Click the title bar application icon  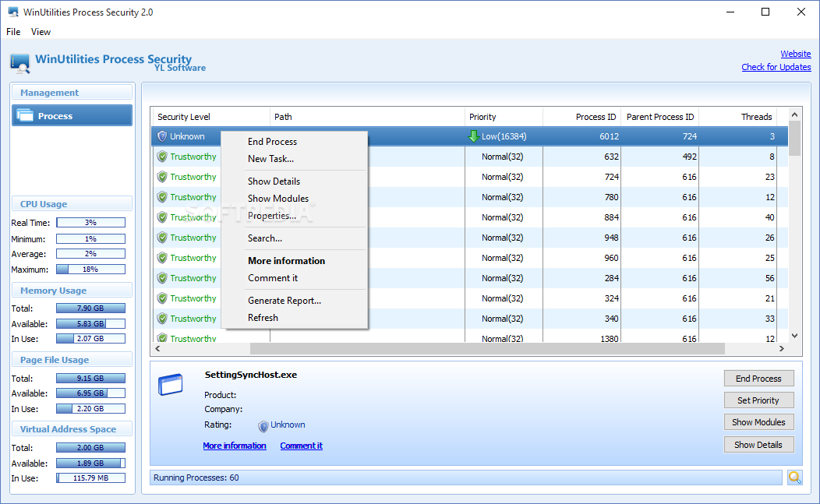click(x=13, y=12)
